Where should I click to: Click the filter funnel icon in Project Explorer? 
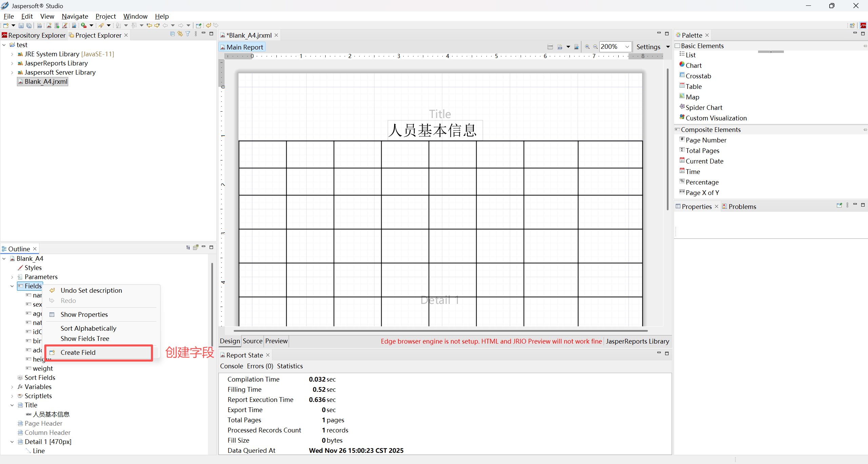pyautogui.click(x=188, y=34)
